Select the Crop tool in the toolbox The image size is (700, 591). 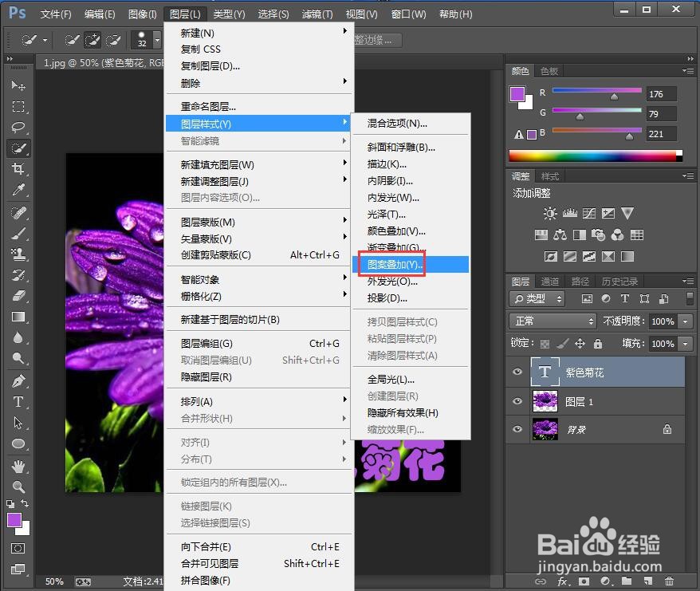pos(18,169)
